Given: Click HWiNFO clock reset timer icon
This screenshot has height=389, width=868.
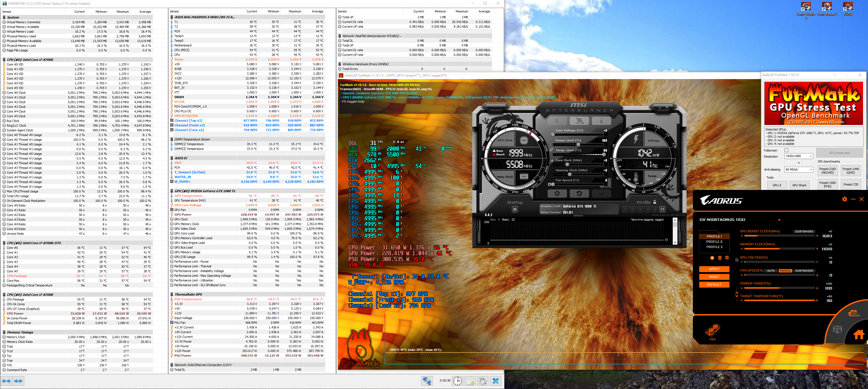Looking at the screenshot, I should tap(457, 381).
